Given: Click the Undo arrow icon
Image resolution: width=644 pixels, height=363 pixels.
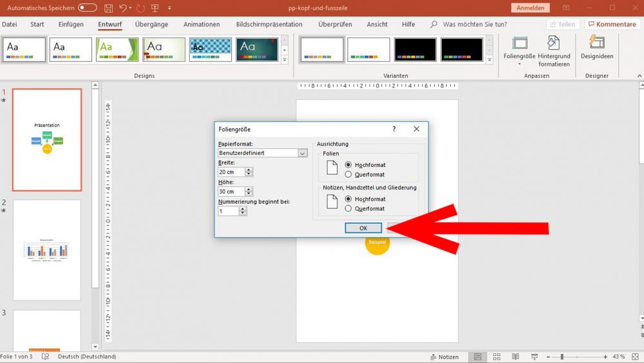Looking at the screenshot, I should click(x=123, y=8).
